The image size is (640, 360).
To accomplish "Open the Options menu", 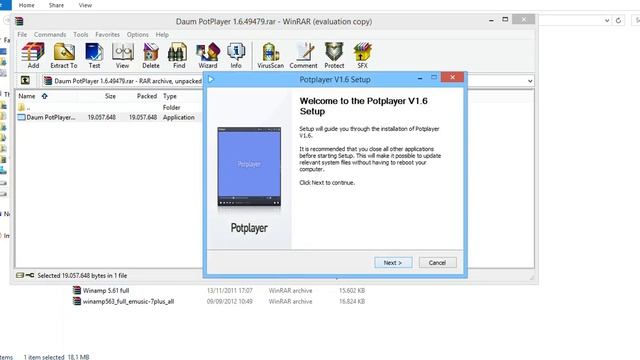I will click(138, 35).
